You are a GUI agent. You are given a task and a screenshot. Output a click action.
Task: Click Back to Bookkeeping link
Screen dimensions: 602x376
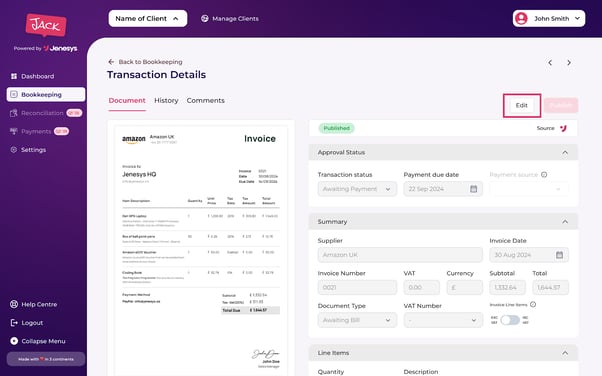150,62
